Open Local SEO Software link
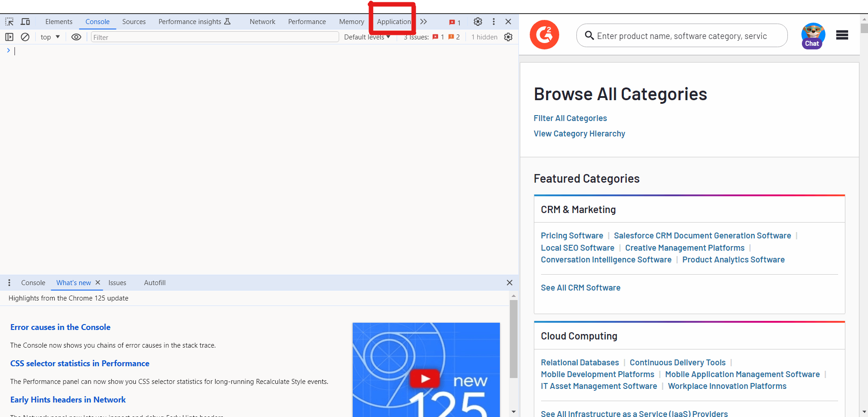Screen dimensions: 868x417 coord(577,248)
